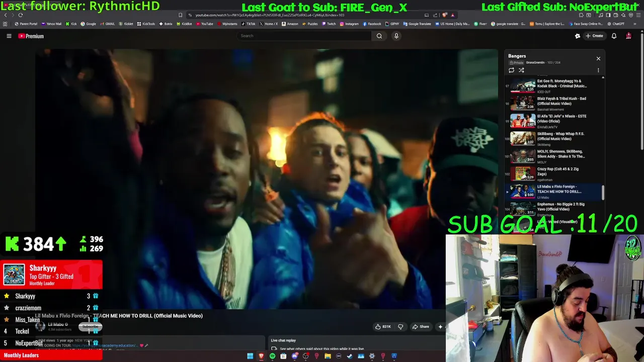
Task: Open Brave browser from taskbar
Action: (261, 356)
